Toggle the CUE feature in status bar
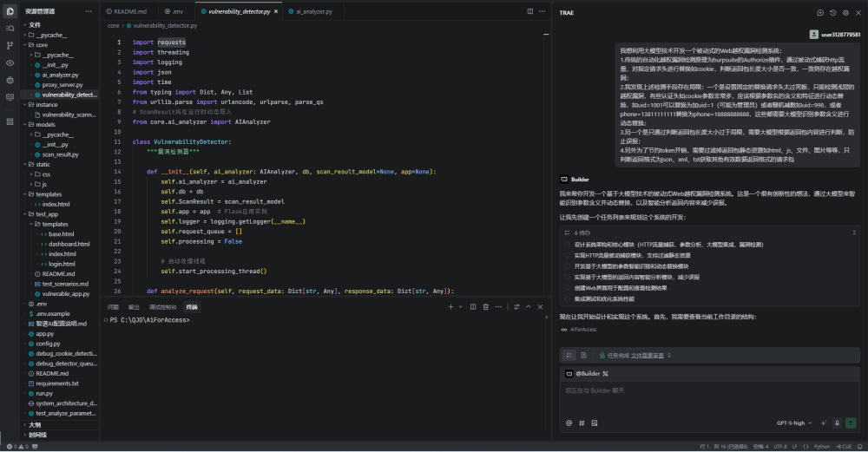 (842, 446)
